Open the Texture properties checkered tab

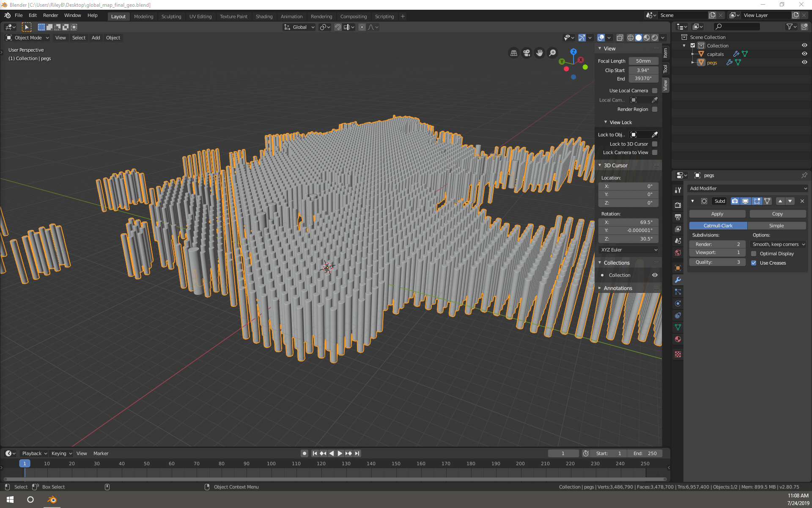click(678, 354)
